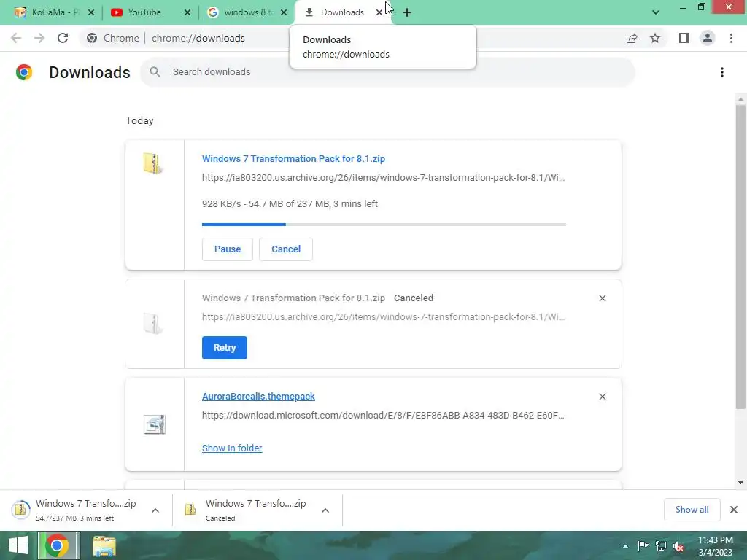This screenshot has width=747, height=560.
Task: Open the tab search chevron
Action: click(x=656, y=12)
